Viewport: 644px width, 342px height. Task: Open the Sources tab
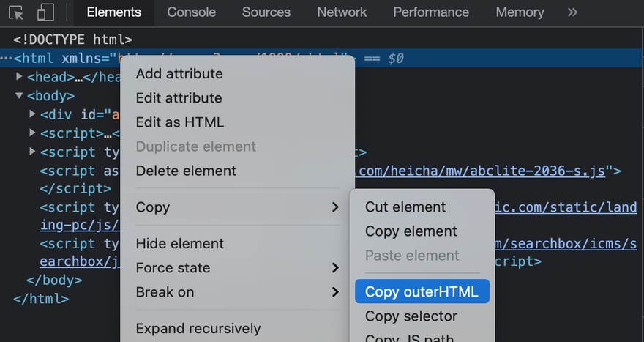pyautogui.click(x=266, y=12)
